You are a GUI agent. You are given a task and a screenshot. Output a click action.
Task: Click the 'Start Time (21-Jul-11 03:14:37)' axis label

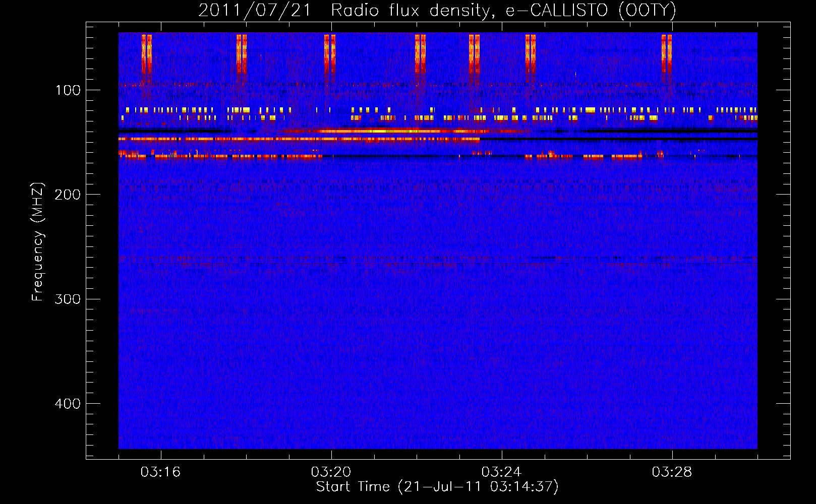tap(437, 487)
